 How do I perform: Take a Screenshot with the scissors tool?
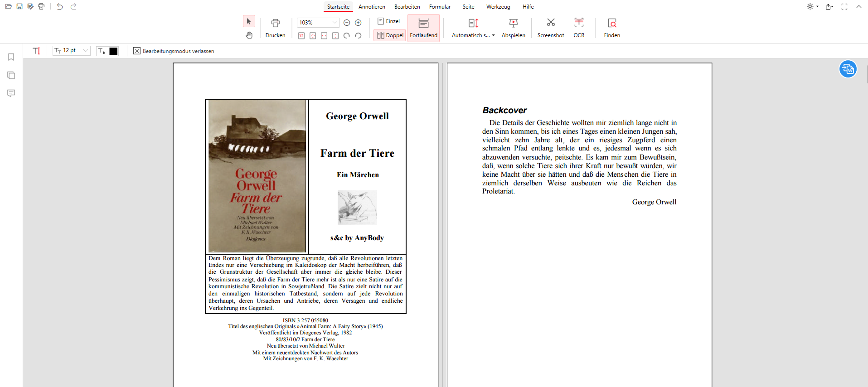[x=551, y=28]
